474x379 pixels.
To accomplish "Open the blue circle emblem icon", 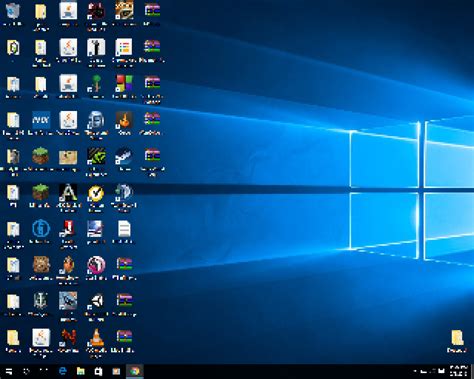I will coord(41,229).
